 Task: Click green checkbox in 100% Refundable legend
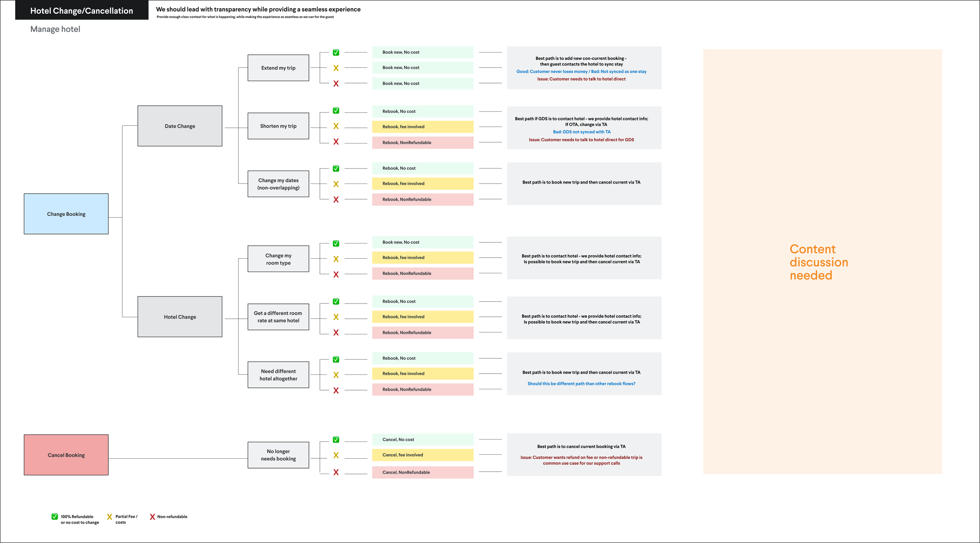(54, 517)
